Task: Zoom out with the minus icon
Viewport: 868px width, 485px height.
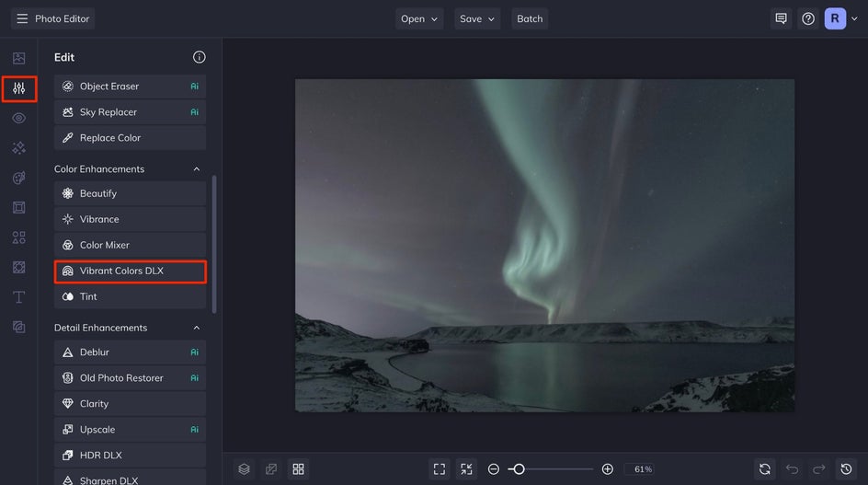Action: pos(493,469)
